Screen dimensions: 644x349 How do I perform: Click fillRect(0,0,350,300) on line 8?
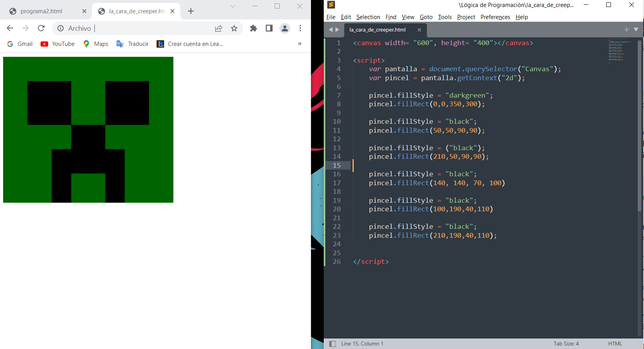(x=439, y=104)
